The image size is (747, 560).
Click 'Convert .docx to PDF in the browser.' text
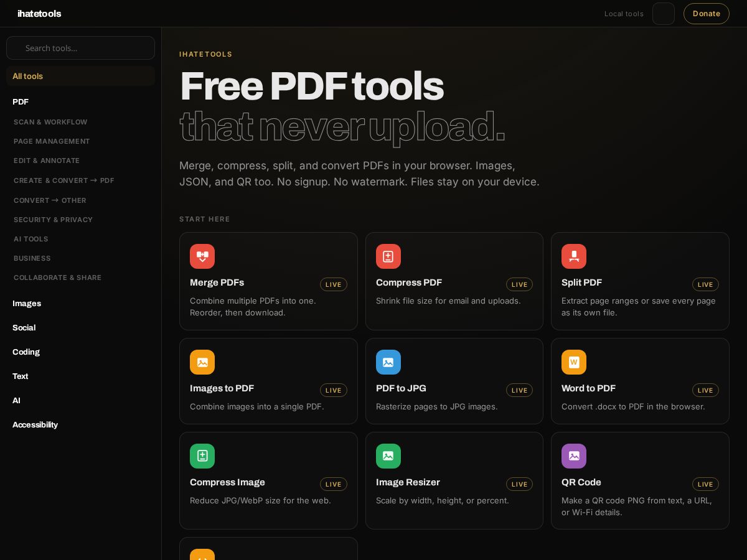[x=633, y=406]
